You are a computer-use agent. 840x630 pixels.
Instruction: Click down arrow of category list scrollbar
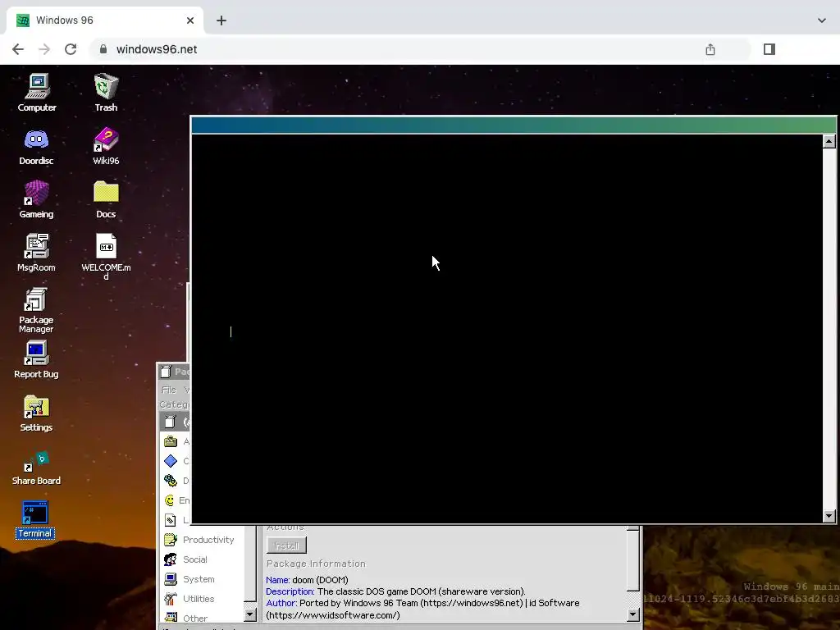(250, 614)
